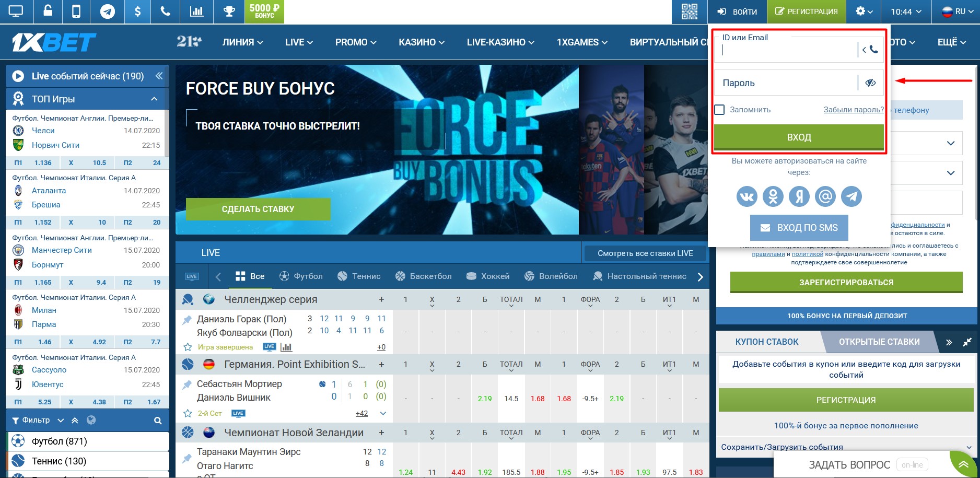Switch to ОТКРЫТЫЕ СТАВКИ tab
980x478 pixels.
click(879, 342)
